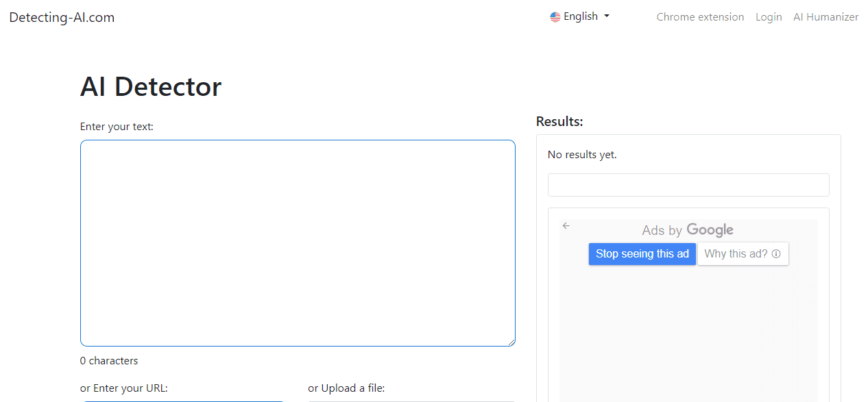868x402 pixels.
Task: Click the American flag icon next to English
Action: pyautogui.click(x=555, y=16)
